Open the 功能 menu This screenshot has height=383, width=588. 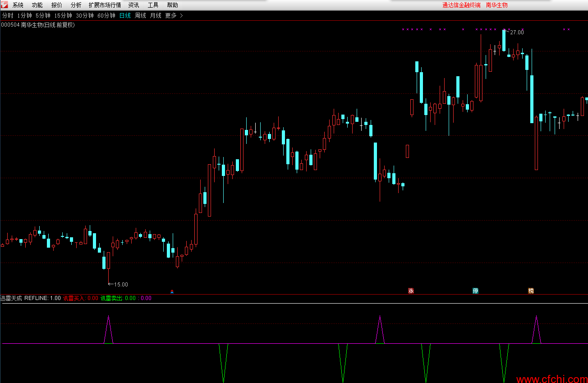(37, 5)
